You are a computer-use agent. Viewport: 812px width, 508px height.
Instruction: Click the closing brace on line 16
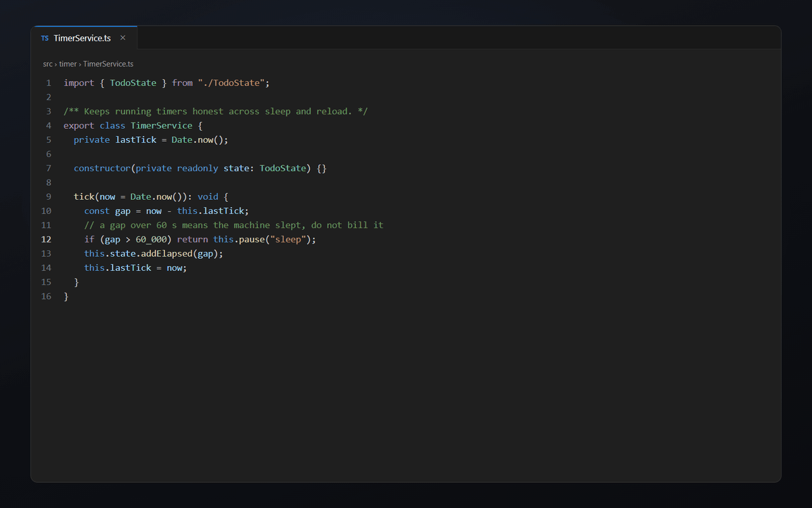click(66, 296)
